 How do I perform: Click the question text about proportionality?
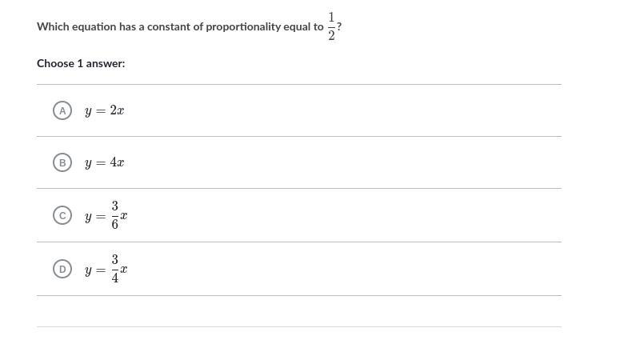(180, 26)
